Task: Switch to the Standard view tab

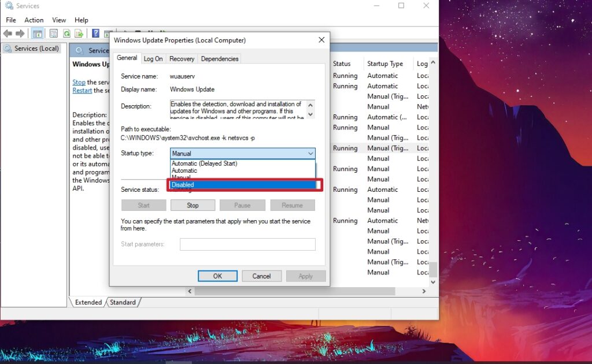Action: 123,302
